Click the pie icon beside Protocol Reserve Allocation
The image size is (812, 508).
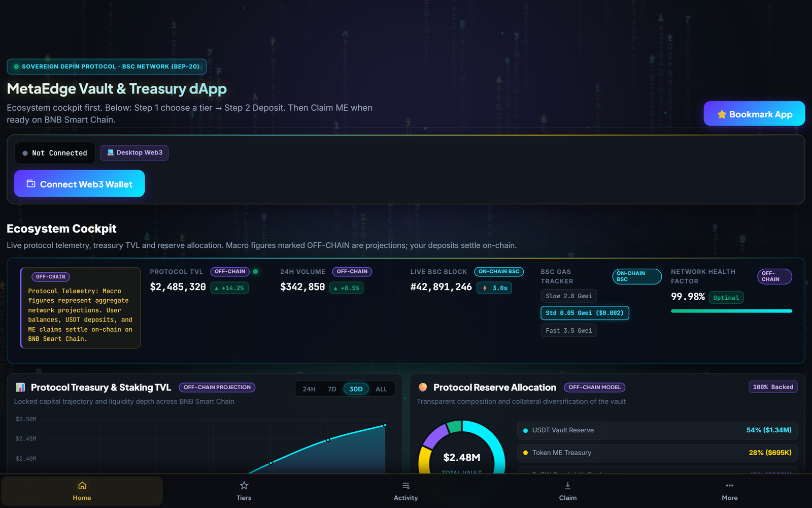423,387
